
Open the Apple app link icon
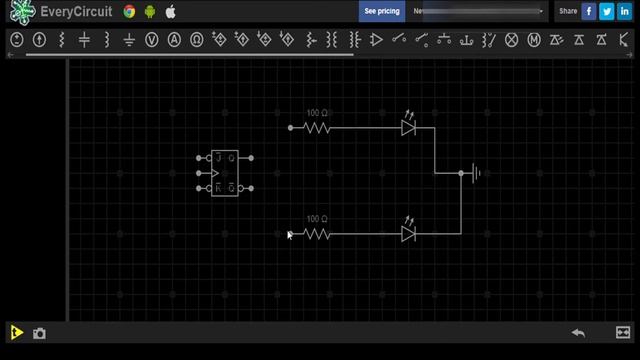click(171, 11)
